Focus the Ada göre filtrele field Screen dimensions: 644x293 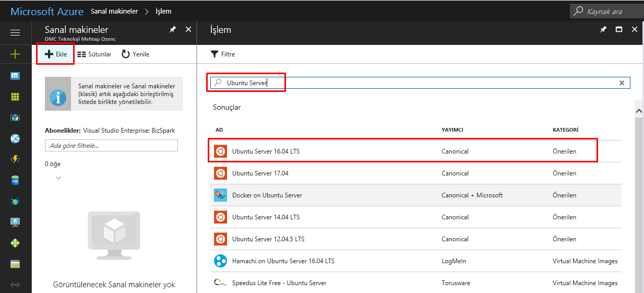point(111,146)
